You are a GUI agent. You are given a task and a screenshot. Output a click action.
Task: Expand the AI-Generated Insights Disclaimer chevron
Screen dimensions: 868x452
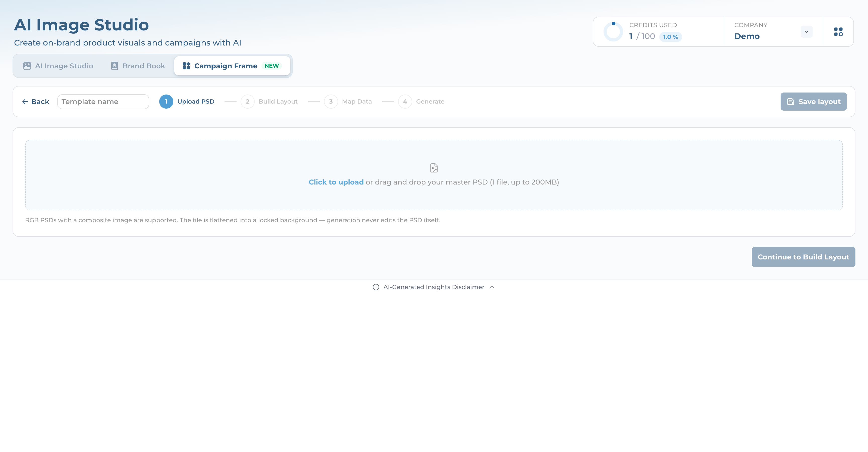492,287
